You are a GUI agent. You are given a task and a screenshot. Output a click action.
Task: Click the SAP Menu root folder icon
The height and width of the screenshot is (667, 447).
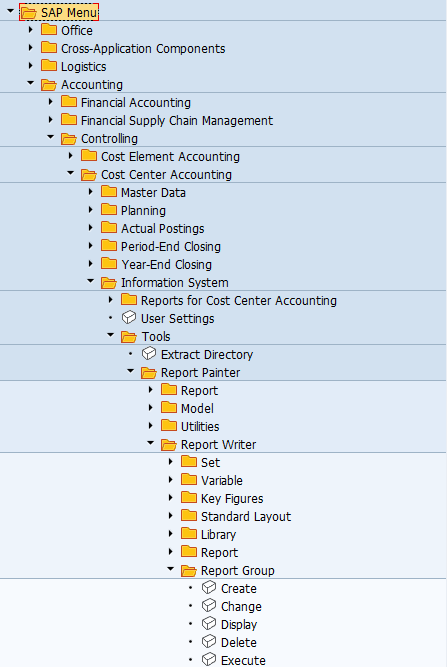click(28, 12)
